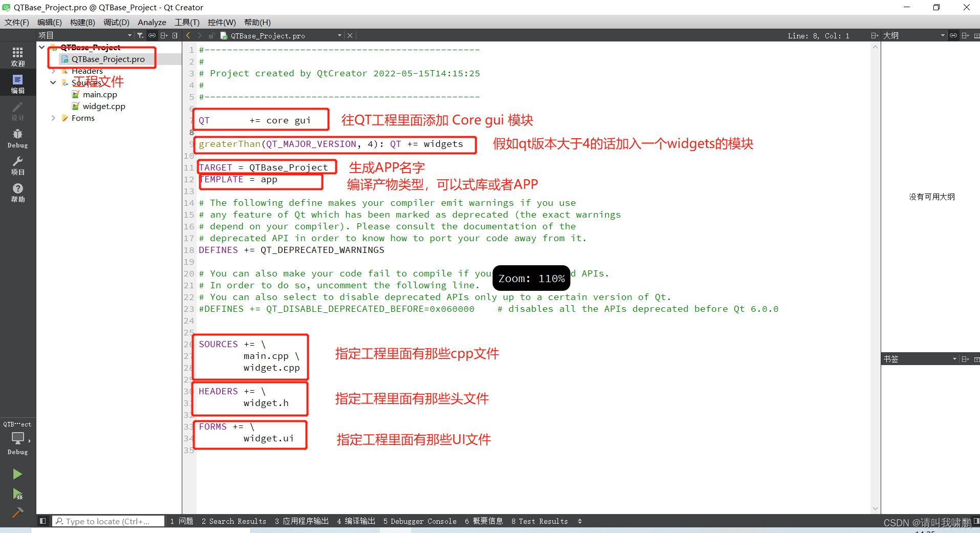Switch to Debug mode in sidebar
This screenshot has width=980, height=533.
click(x=18, y=138)
